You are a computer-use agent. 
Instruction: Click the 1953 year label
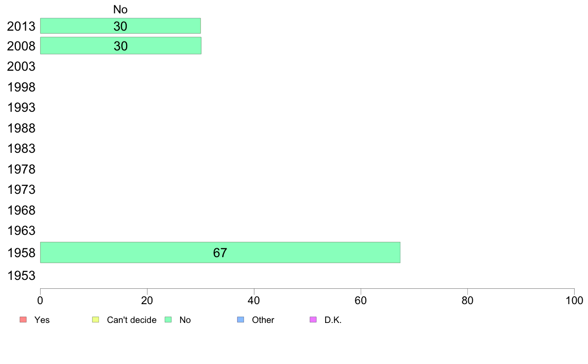(21, 276)
